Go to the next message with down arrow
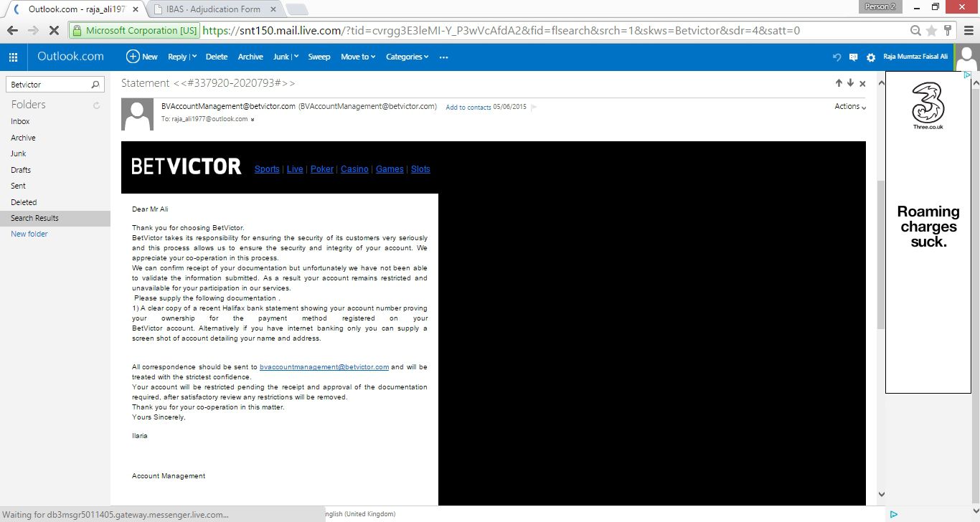Viewport: 980px width, 522px height. (x=850, y=83)
